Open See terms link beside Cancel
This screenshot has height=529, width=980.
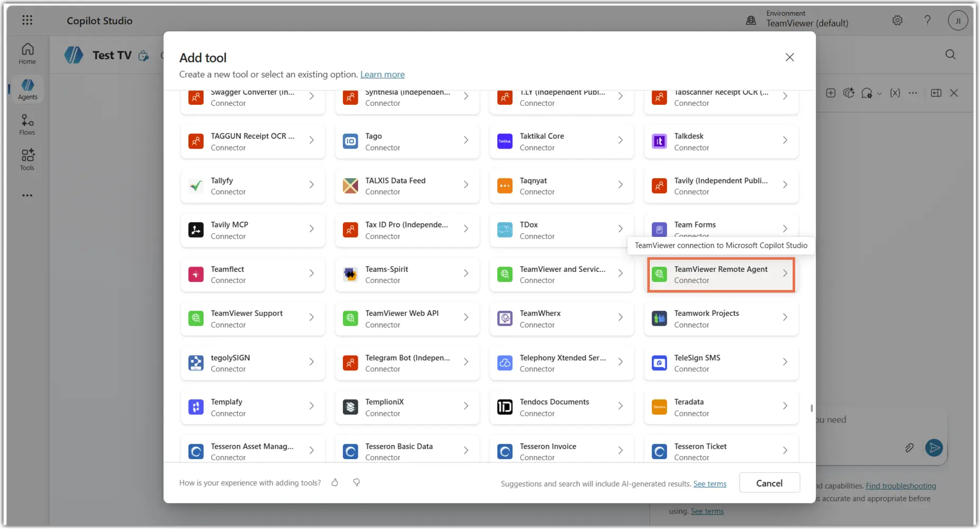(710, 484)
